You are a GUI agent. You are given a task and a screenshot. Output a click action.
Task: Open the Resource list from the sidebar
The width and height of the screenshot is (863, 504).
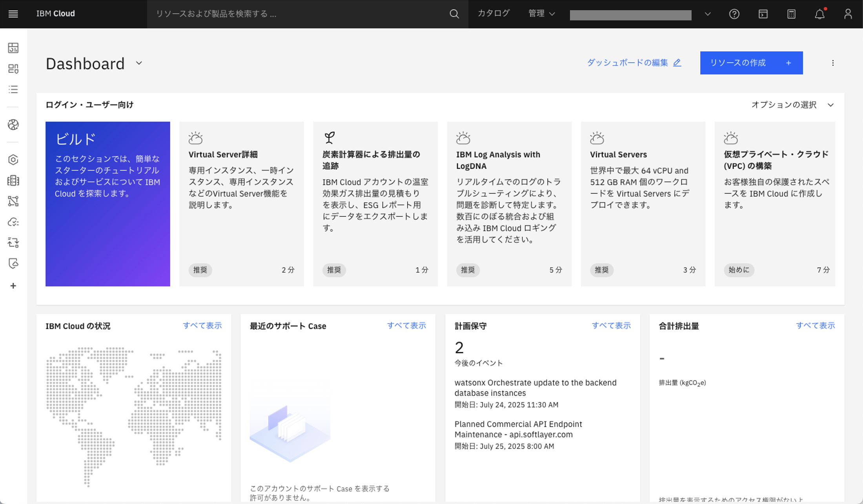13,89
